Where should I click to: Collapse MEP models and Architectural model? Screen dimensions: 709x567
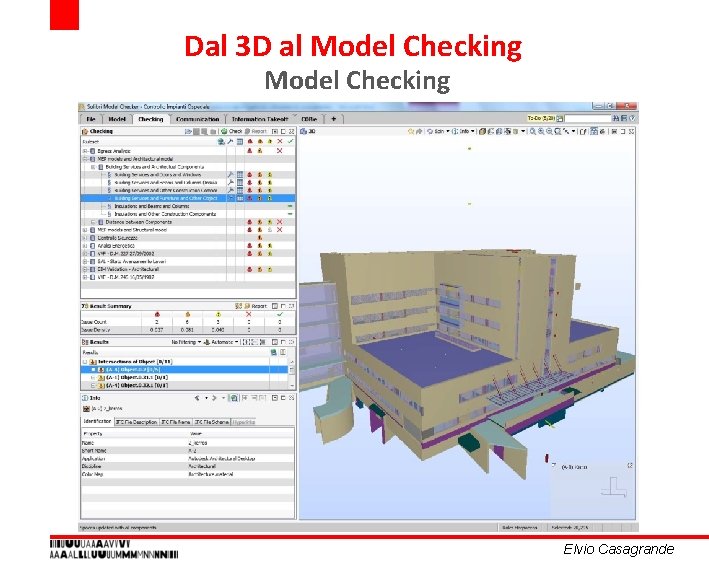pyautogui.click(x=85, y=159)
